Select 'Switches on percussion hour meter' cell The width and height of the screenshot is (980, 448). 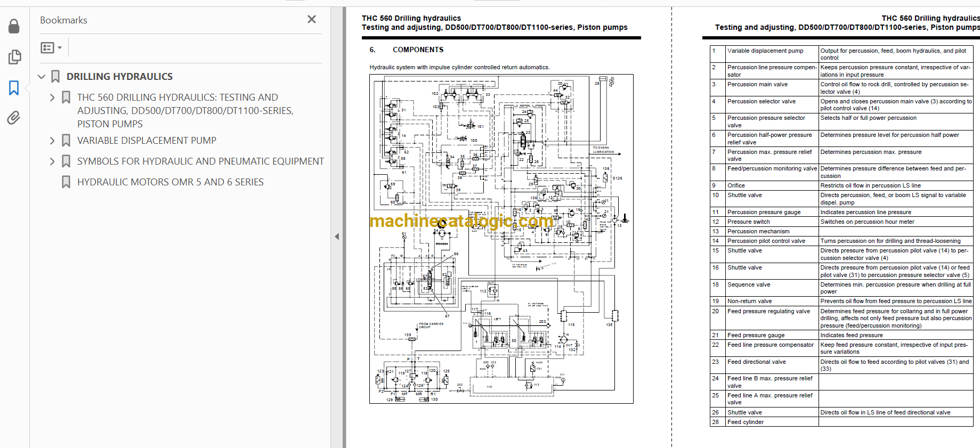click(x=896, y=222)
